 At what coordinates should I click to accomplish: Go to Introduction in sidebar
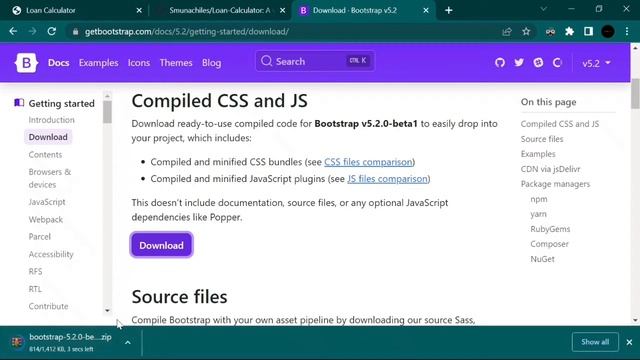(x=51, y=120)
